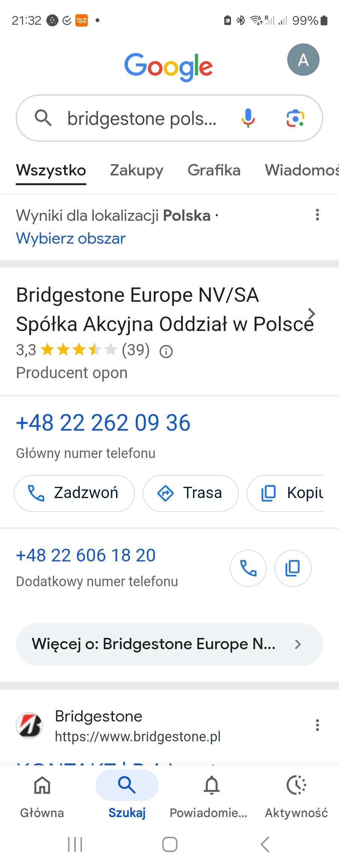Call additional number using phone icon
This screenshot has width=339, height=868.
point(248,568)
